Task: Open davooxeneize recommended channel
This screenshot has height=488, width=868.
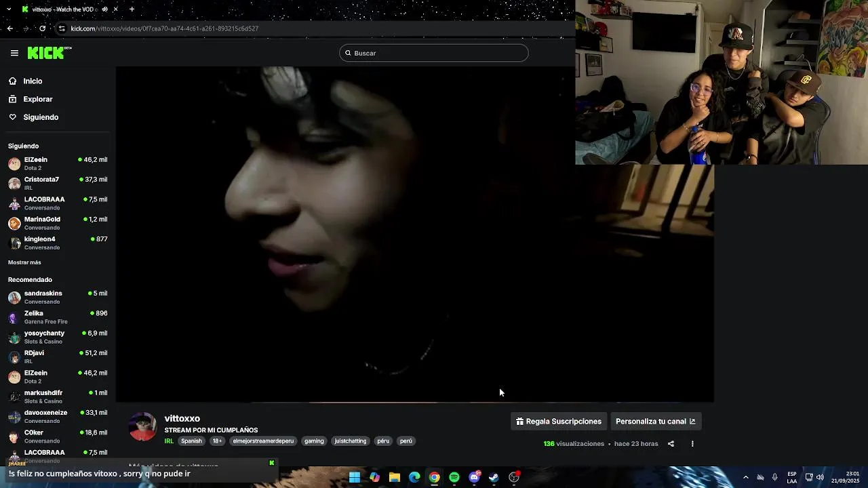Action: pyautogui.click(x=58, y=416)
